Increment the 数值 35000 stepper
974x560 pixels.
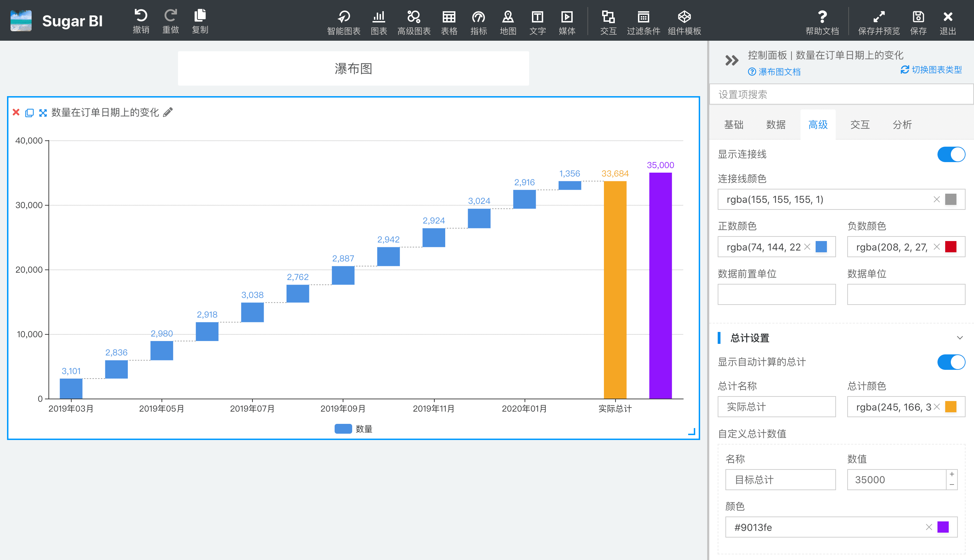[x=952, y=474]
